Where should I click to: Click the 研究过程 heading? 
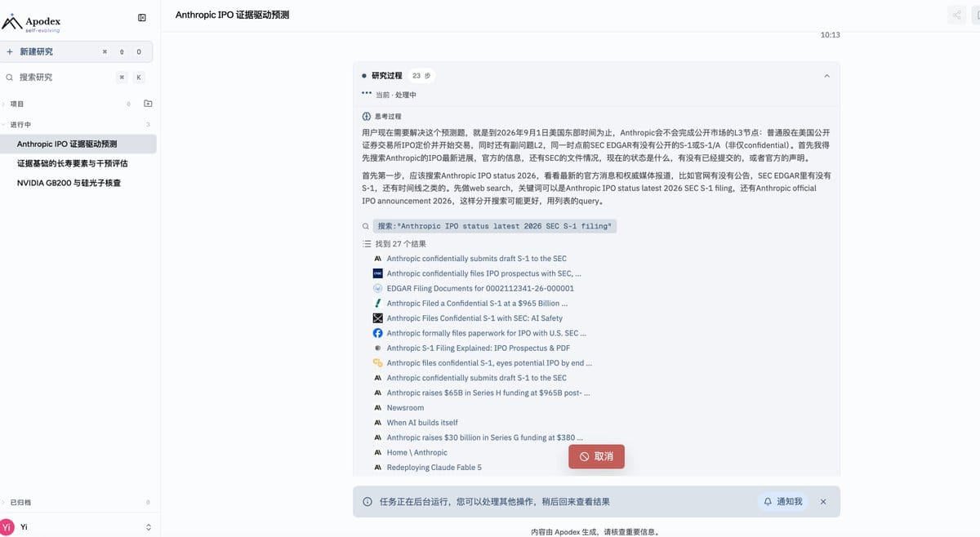pos(387,75)
